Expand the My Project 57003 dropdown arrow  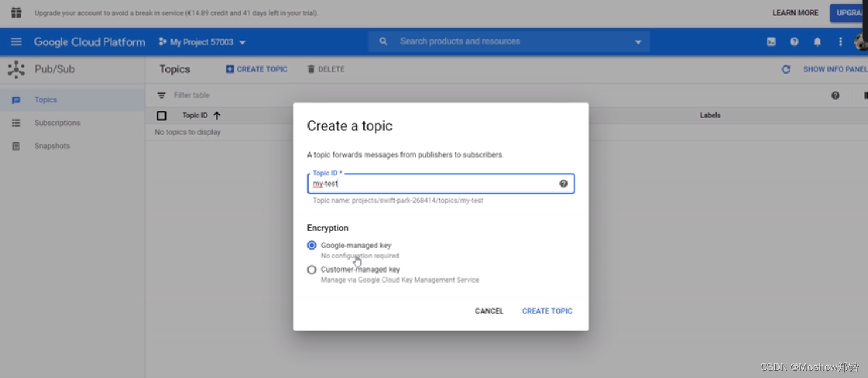click(243, 42)
